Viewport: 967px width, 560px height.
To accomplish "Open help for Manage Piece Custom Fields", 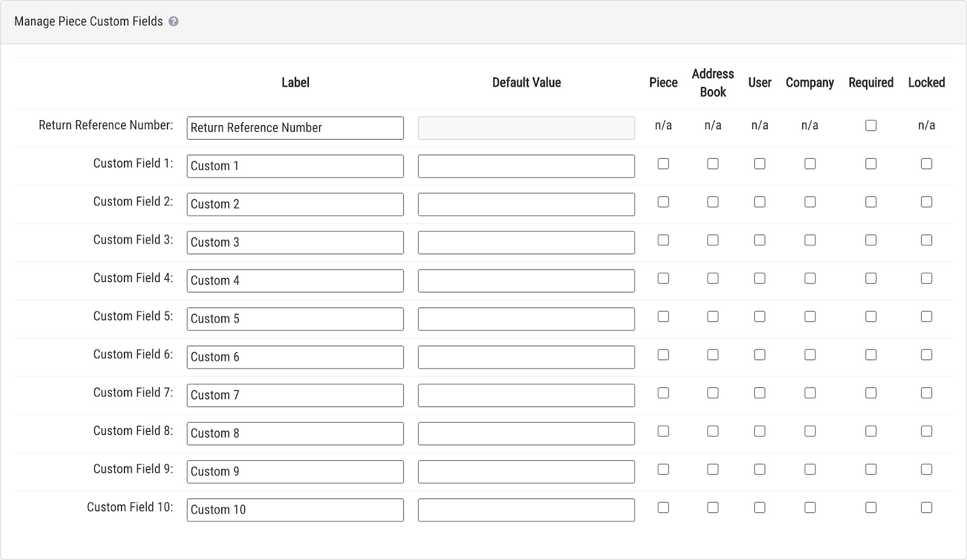I will click(175, 21).
